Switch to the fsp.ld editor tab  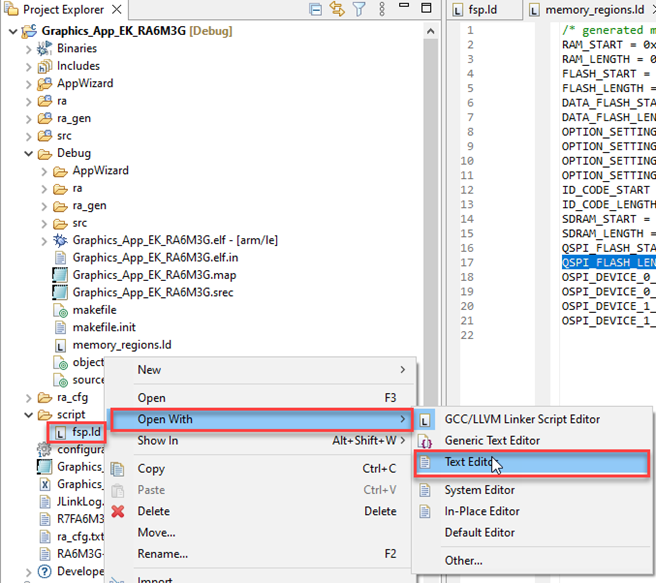click(483, 10)
